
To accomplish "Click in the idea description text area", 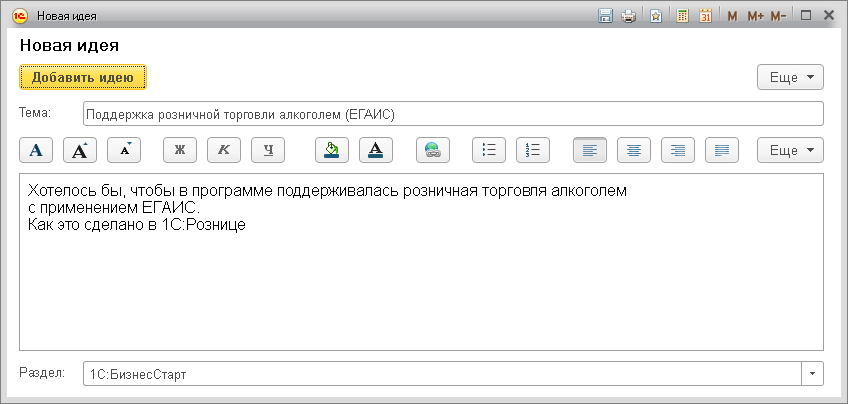I will [x=421, y=262].
